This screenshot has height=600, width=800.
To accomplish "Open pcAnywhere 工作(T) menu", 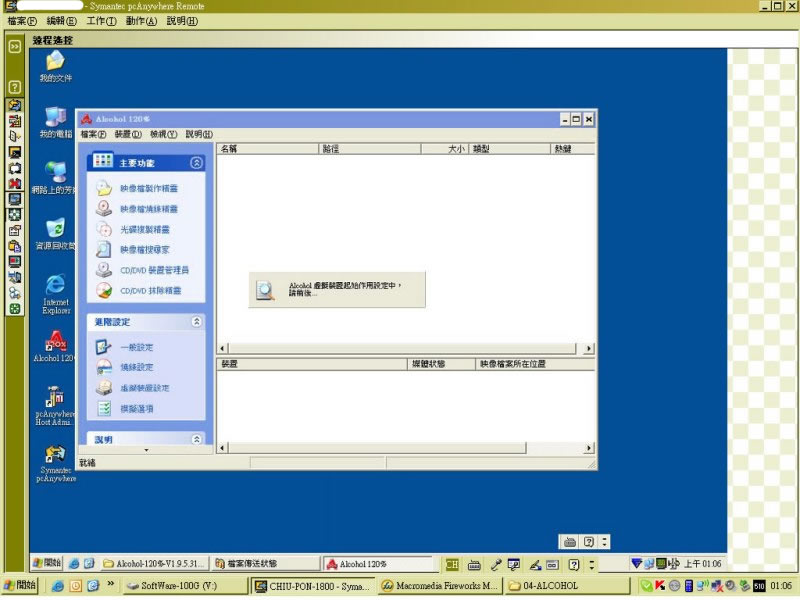I will [x=101, y=21].
